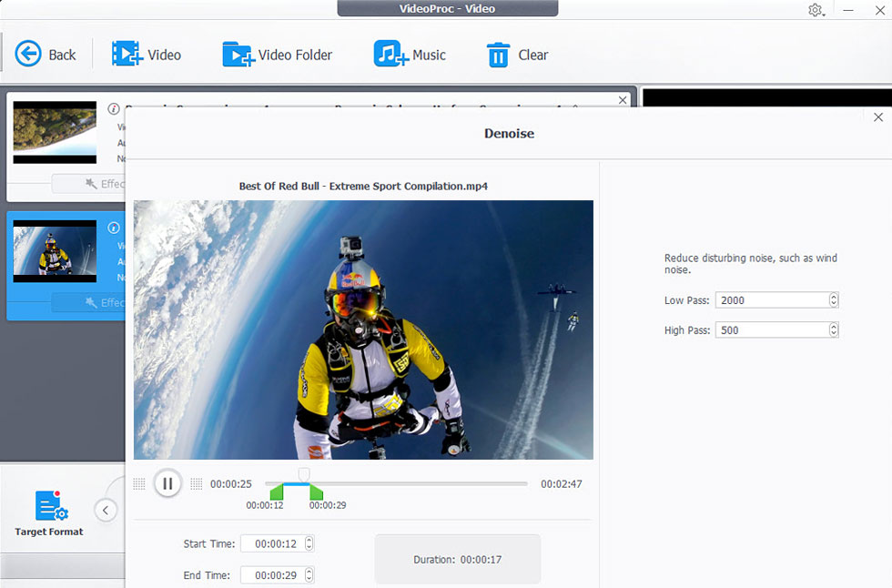Screen dimensions: 892x588
Task: Click the playhead handle on the seek bar
Action: 304,474
